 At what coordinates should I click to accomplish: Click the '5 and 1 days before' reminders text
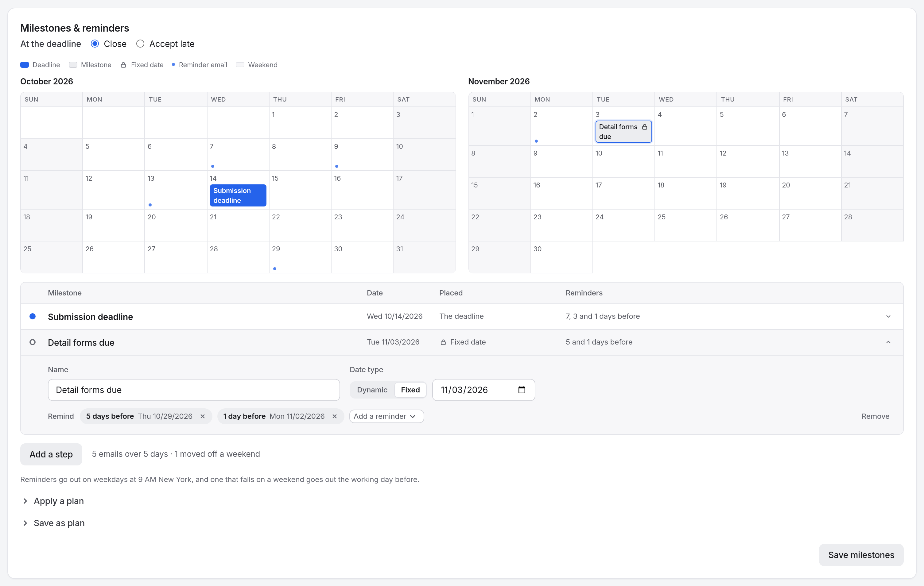(x=599, y=342)
